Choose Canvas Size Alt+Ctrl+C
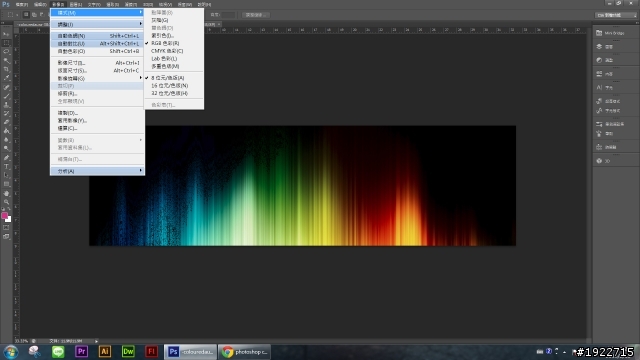Screen dimensions: 640x360 (x=98, y=71)
